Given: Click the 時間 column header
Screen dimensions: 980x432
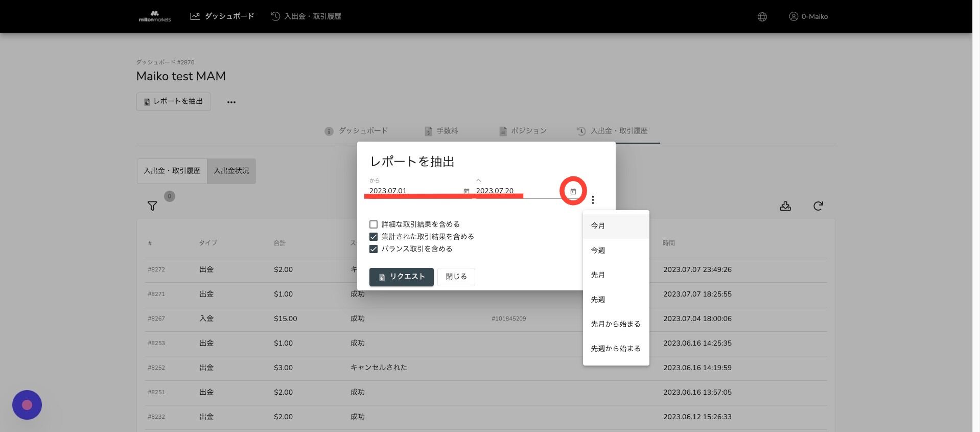Looking at the screenshot, I should click(x=669, y=243).
